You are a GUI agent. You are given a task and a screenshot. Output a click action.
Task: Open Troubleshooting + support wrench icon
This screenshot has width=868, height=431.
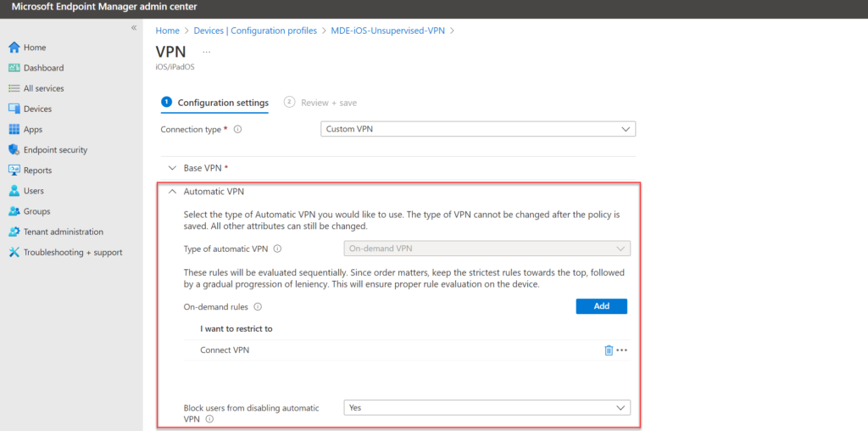click(14, 253)
